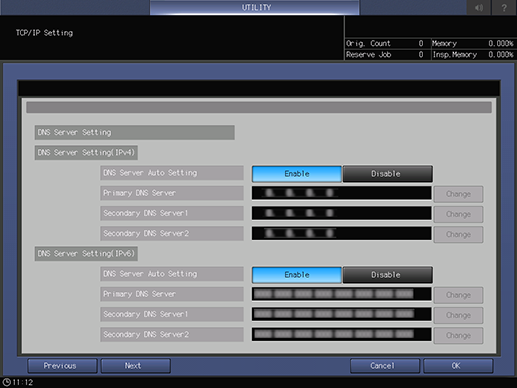Go to the Previous settings page
This screenshot has height=388, width=517.
click(62, 366)
